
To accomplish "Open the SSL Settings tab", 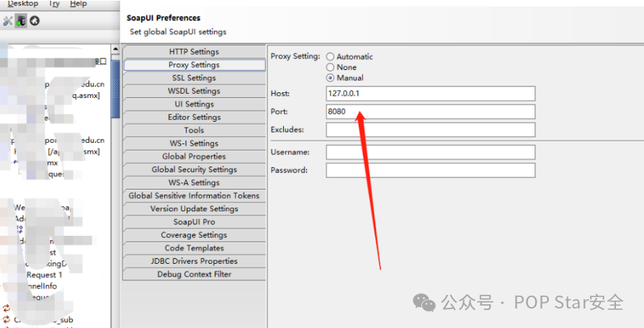I will [194, 78].
